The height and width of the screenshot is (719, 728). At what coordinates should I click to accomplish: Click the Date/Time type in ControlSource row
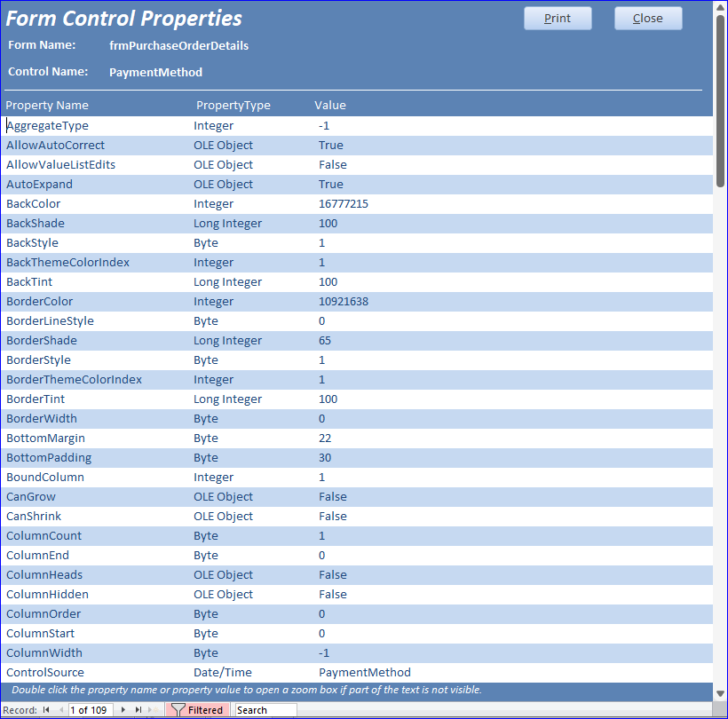pyautogui.click(x=222, y=672)
